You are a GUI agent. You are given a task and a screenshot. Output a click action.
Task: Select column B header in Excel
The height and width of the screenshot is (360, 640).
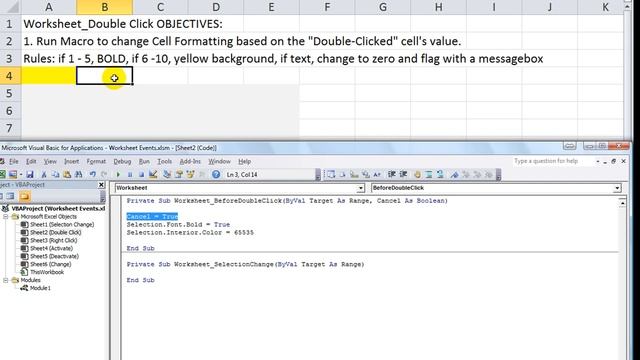tap(104, 7)
